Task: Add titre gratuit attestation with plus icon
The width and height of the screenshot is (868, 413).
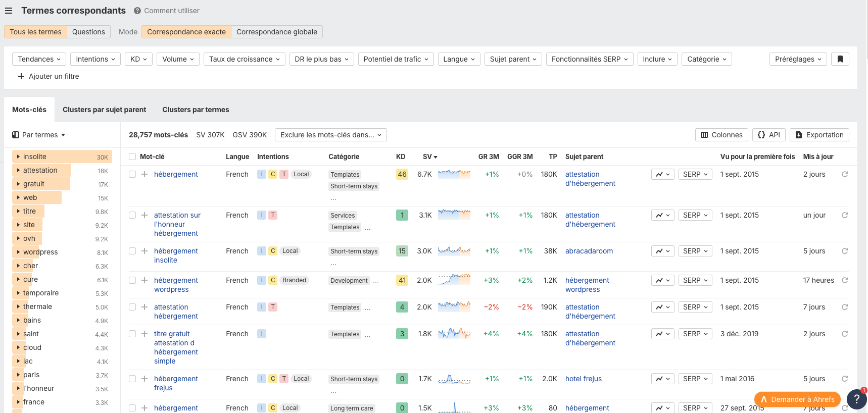Action: click(x=144, y=334)
